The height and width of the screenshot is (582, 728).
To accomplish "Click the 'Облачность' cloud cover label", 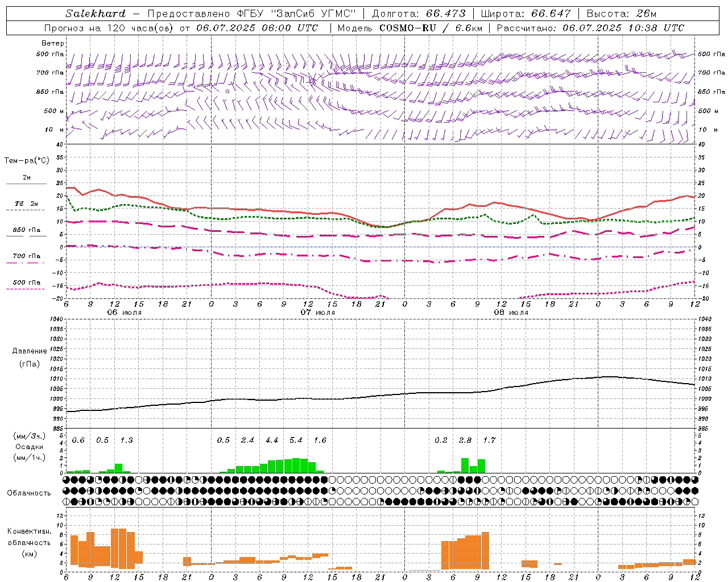I will click(29, 493).
